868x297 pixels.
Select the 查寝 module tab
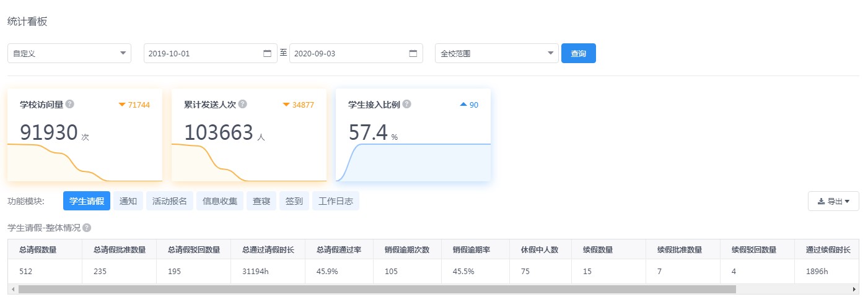pyautogui.click(x=261, y=201)
